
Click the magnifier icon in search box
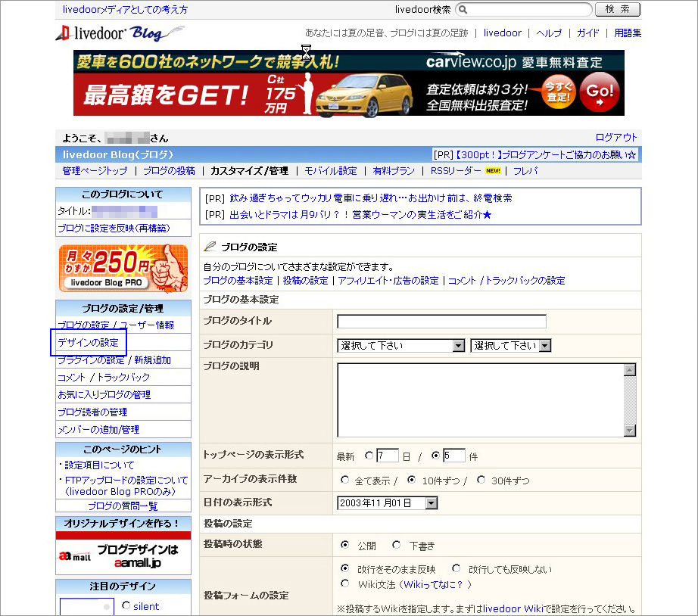(x=463, y=9)
